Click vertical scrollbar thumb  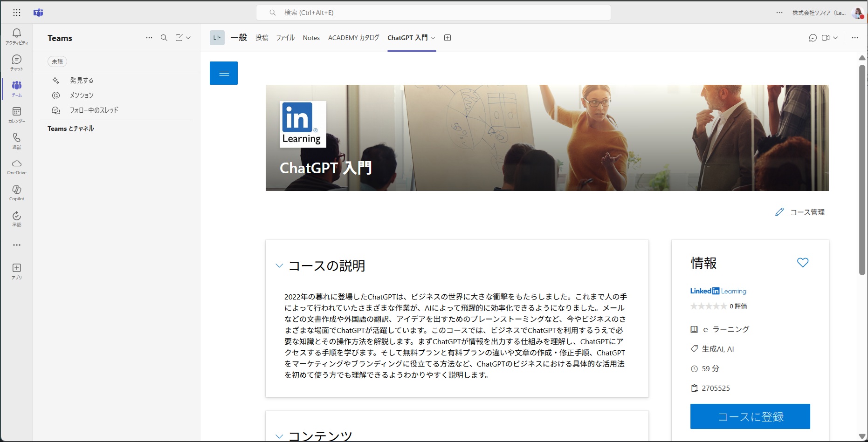tap(862, 170)
